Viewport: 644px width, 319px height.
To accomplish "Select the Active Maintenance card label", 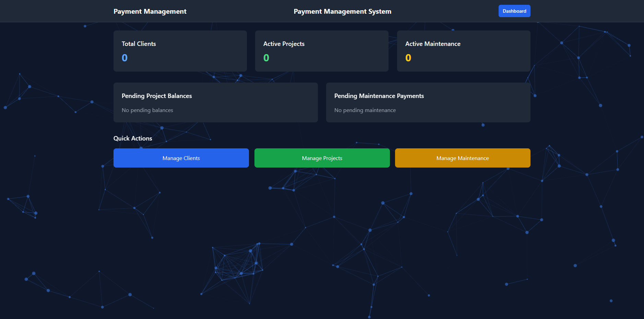I will point(433,44).
